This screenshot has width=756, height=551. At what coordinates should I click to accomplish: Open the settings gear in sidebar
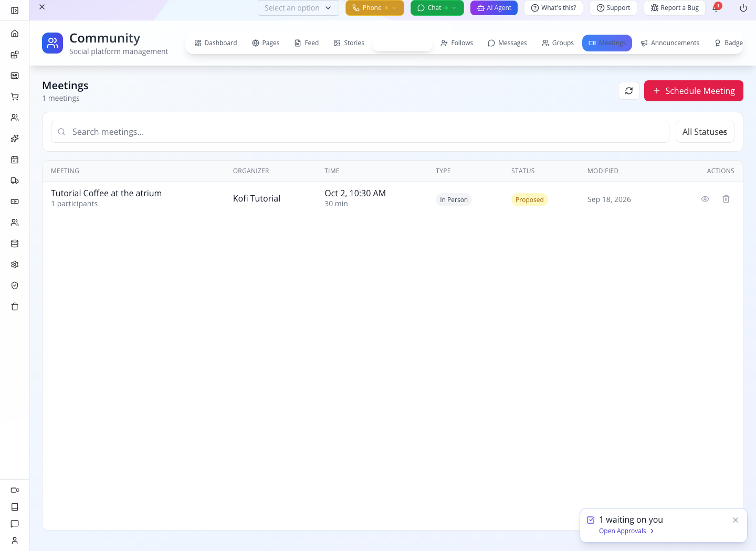(15, 264)
